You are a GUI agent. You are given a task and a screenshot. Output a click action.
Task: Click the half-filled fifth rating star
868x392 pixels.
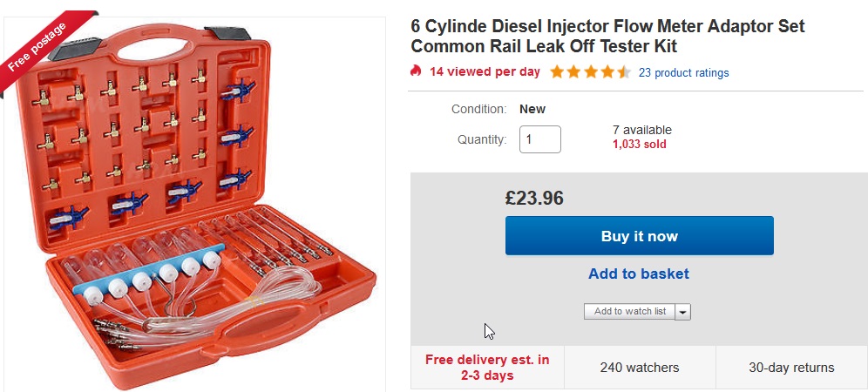[623, 72]
